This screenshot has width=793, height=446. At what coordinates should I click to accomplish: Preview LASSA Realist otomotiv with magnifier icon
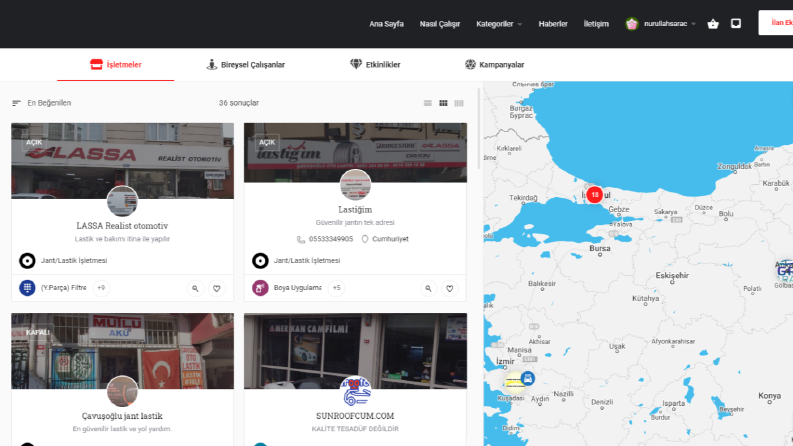tap(195, 288)
